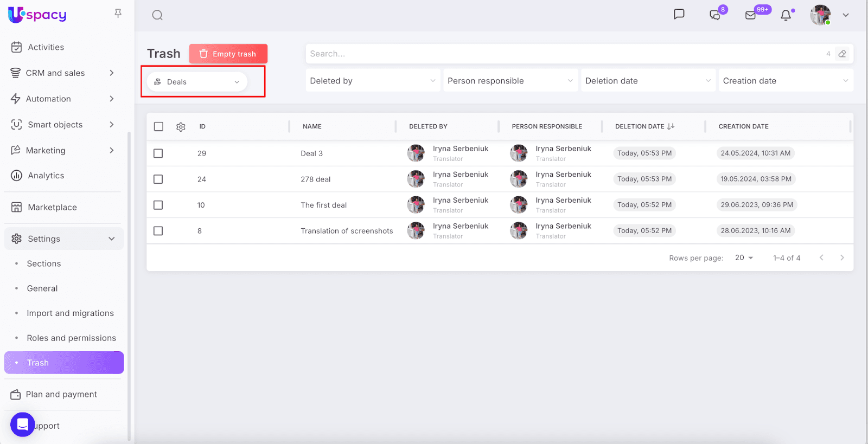Click the Empty trash button
The height and width of the screenshot is (444, 868).
(228, 54)
